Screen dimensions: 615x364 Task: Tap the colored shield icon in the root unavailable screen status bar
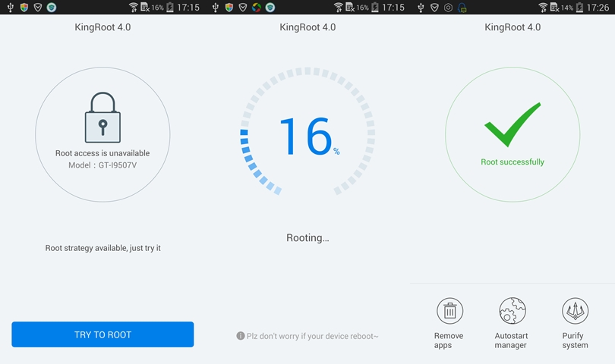24,7
